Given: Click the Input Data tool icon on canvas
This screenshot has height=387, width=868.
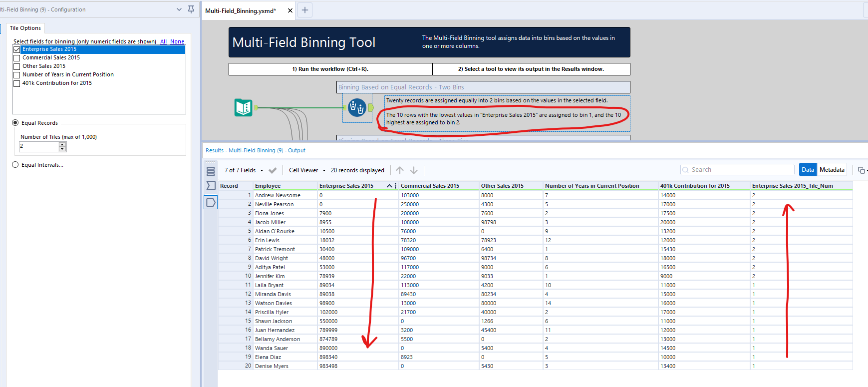Looking at the screenshot, I should (x=244, y=107).
